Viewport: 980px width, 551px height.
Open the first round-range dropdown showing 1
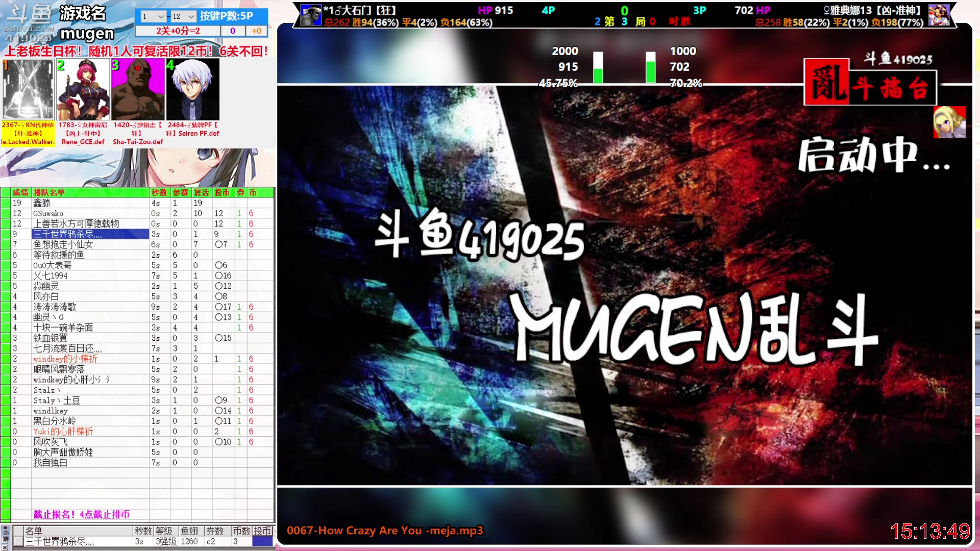coord(153,16)
